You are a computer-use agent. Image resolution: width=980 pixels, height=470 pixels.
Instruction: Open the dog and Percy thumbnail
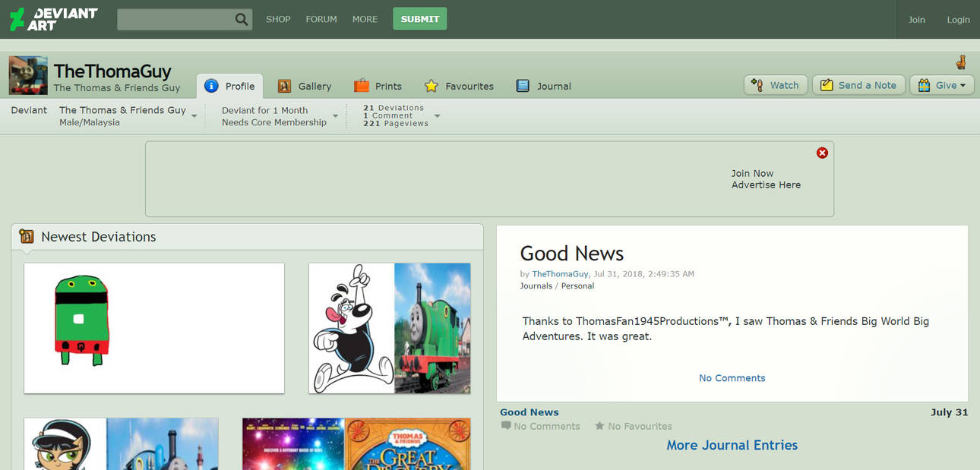[x=390, y=328]
